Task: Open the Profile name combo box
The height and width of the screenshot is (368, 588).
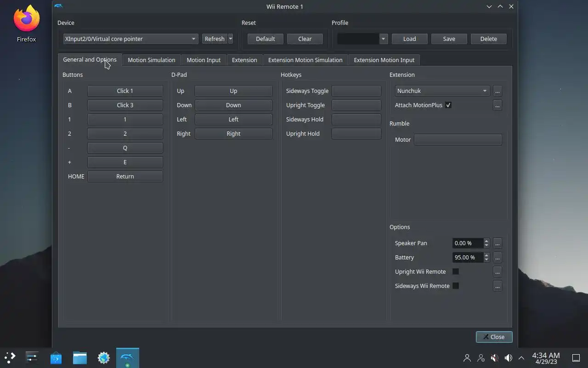Action: click(362, 39)
